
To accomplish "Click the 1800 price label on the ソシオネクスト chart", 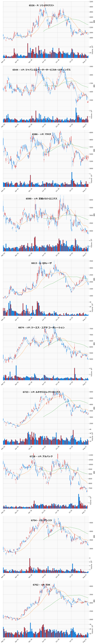I will [91, 38].
